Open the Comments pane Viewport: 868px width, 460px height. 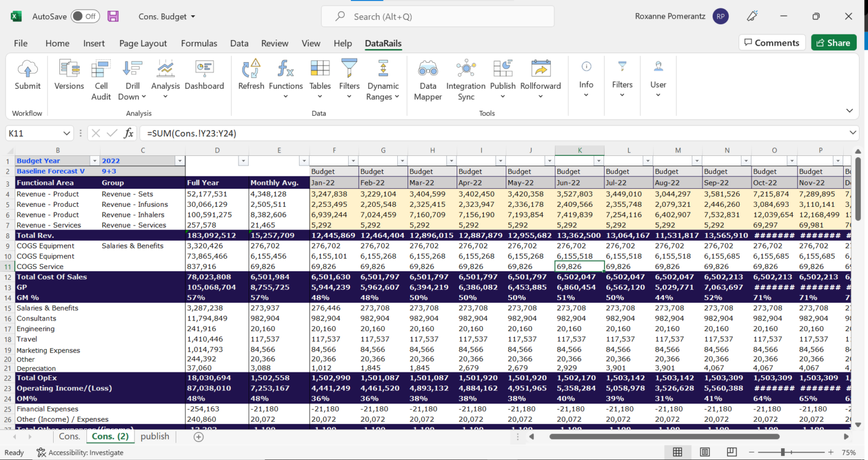772,42
